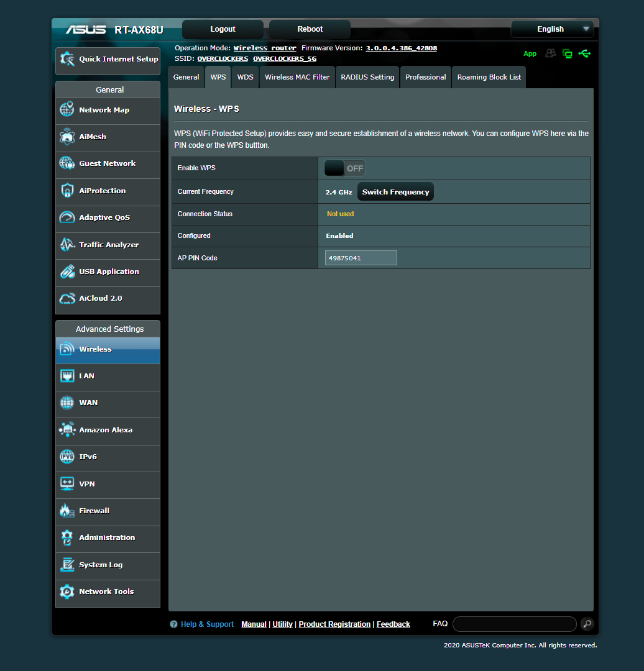644x671 pixels.
Task: Open the Product Registration link
Action: coord(334,624)
